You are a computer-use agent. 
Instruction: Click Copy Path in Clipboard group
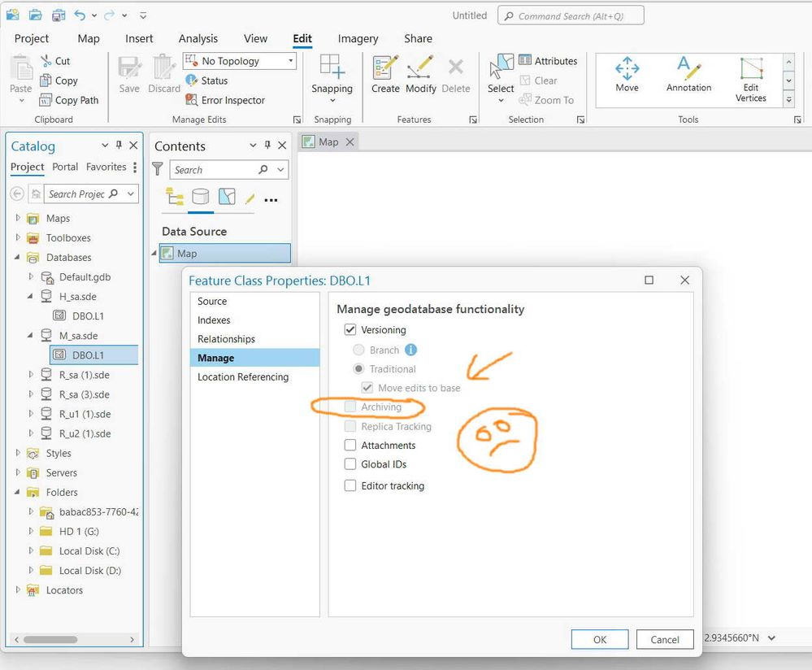click(x=69, y=100)
